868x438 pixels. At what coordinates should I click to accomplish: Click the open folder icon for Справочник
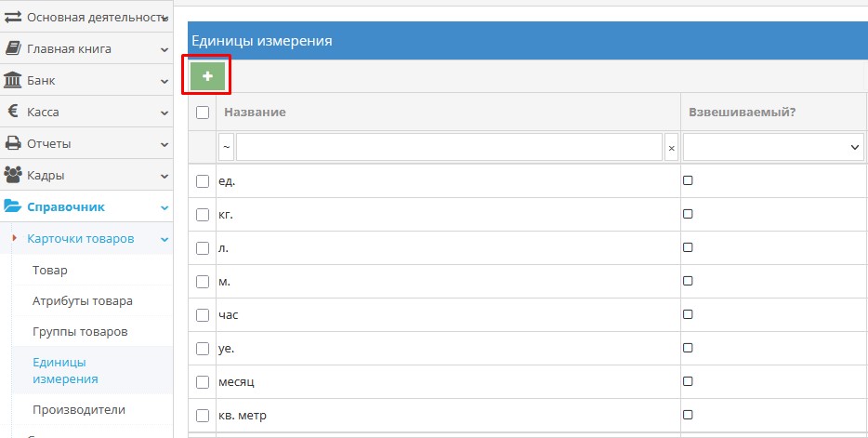13,207
